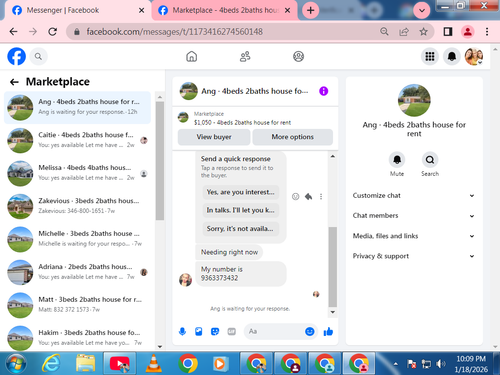The height and width of the screenshot is (375, 500).
Task: Expand Media, files and links section
Action: pos(414,236)
